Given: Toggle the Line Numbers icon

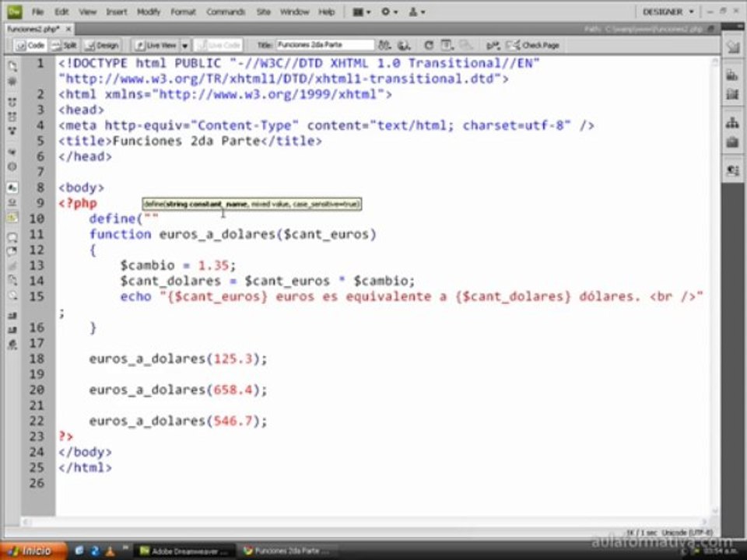Looking at the screenshot, I should (12, 187).
